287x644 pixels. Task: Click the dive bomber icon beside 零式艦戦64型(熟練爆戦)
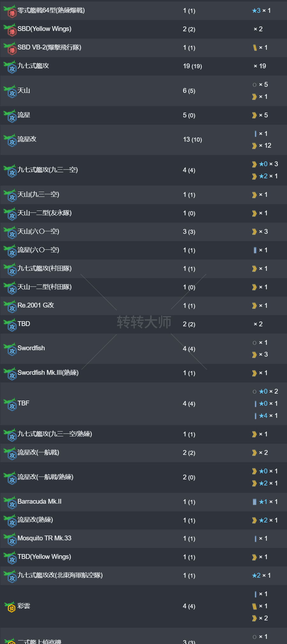(x=10, y=11)
